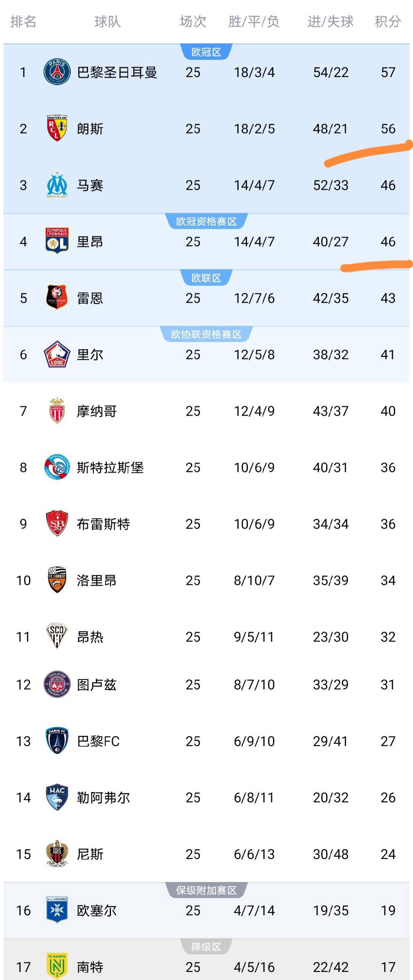This screenshot has width=413, height=980.
Task: Select the Toulouse FC crest
Action: [x=57, y=684]
